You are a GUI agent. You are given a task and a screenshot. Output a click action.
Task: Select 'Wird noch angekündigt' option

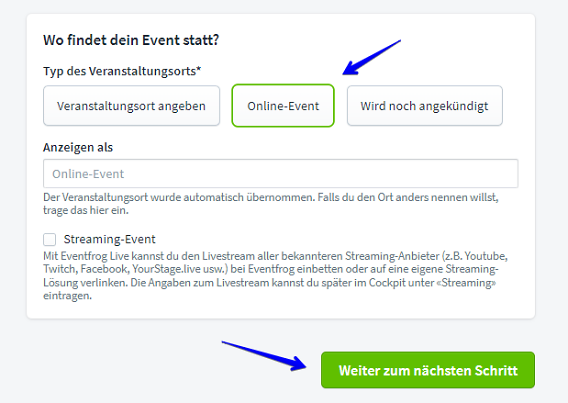[x=425, y=106]
